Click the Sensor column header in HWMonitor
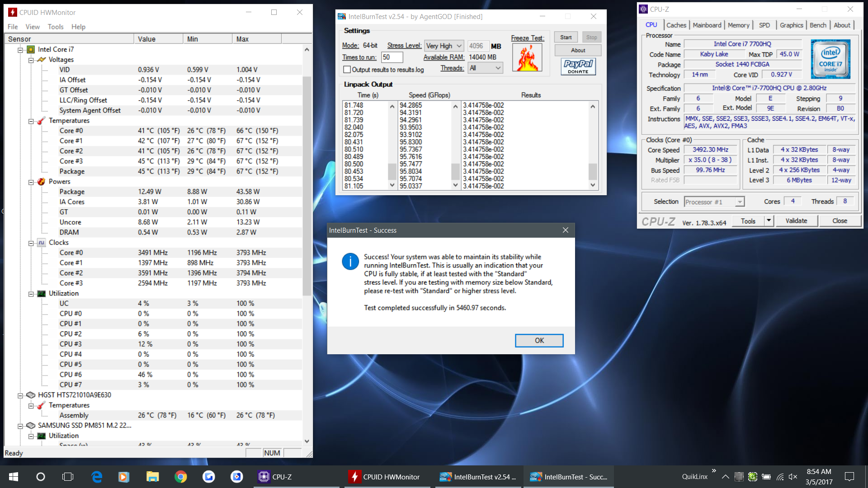The width and height of the screenshot is (868, 488). 69,39
